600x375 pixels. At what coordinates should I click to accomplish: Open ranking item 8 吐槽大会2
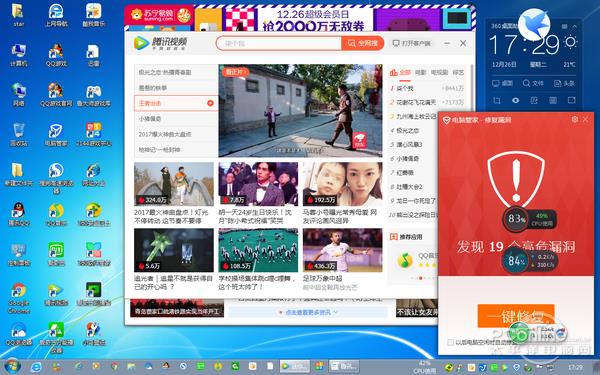(x=409, y=187)
